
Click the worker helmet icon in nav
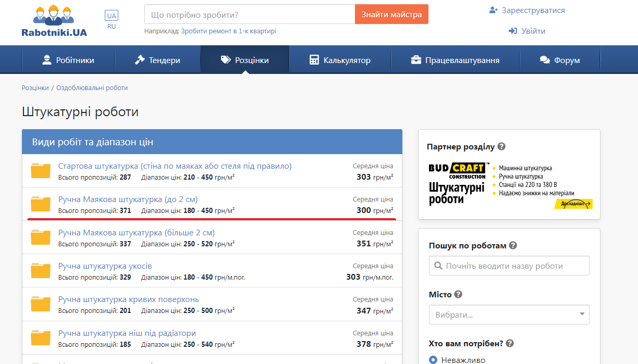pos(47,60)
